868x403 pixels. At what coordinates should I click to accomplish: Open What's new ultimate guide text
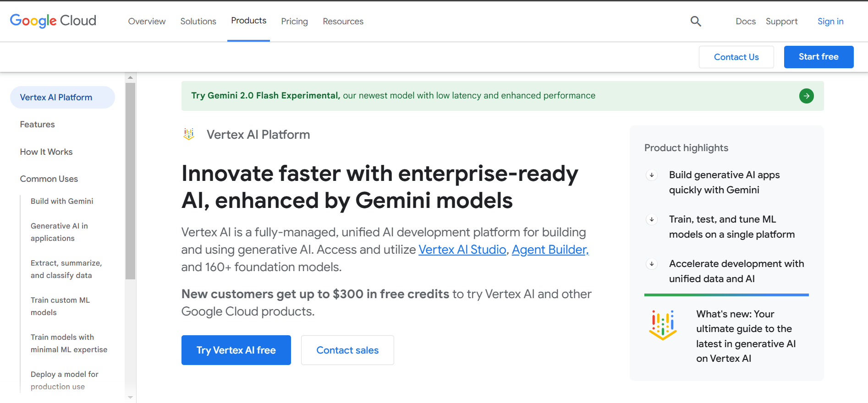[746, 336]
